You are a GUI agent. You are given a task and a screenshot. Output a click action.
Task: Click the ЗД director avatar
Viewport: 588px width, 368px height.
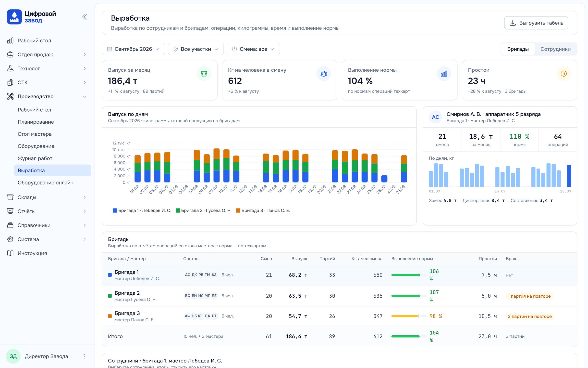point(13,356)
